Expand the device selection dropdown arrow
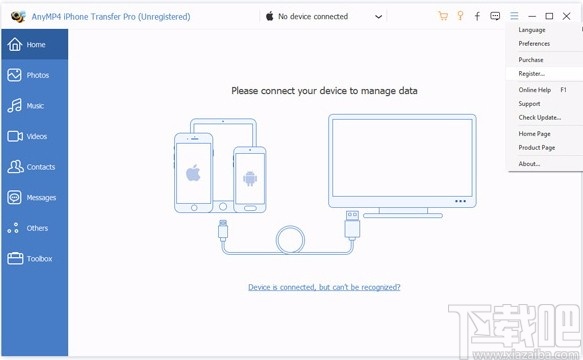 379,17
